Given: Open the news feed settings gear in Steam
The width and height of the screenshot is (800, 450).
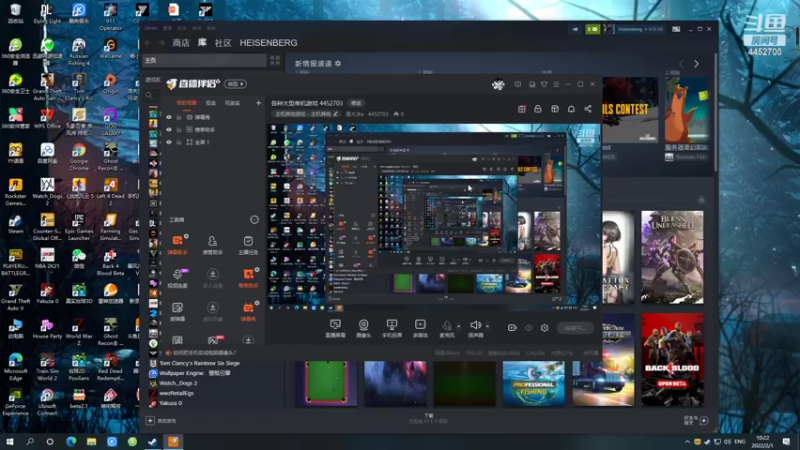Looking at the screenshot, I should [x=338, y=63].
